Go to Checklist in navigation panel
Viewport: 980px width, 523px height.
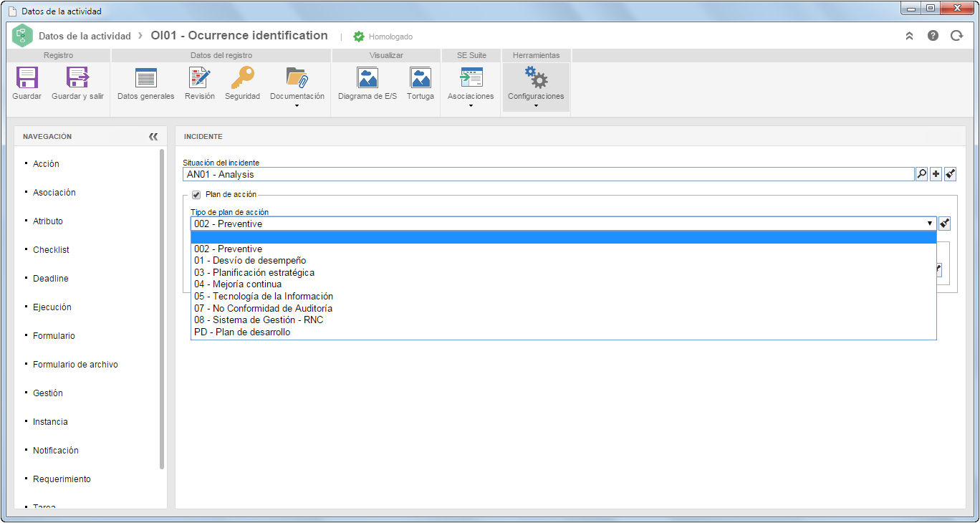[51, 250]
